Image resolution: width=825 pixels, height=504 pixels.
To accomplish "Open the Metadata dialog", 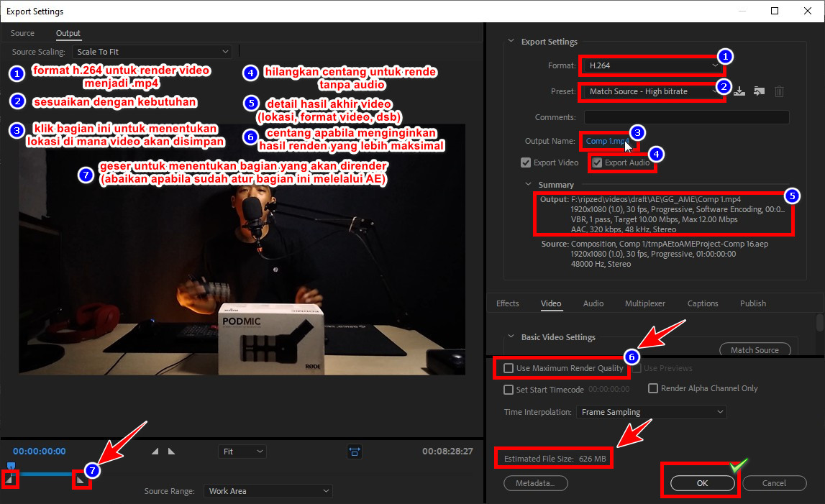I will click(x=535, y=482).
